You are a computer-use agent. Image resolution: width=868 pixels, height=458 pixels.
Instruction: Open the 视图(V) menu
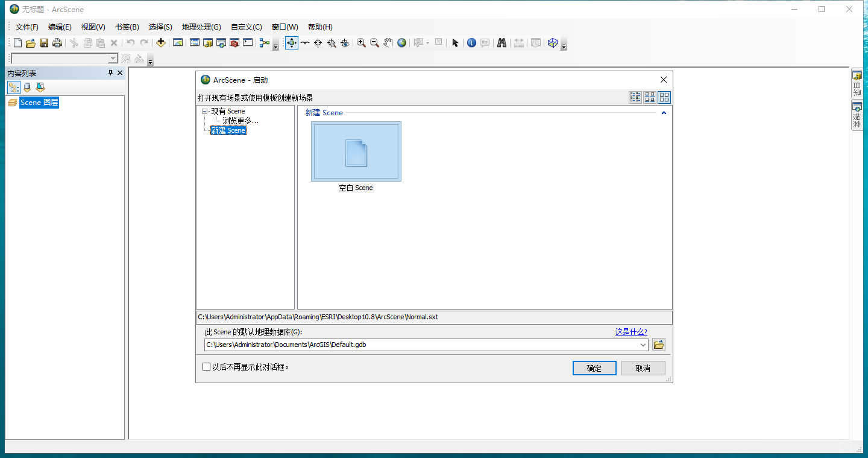point(93,27)
